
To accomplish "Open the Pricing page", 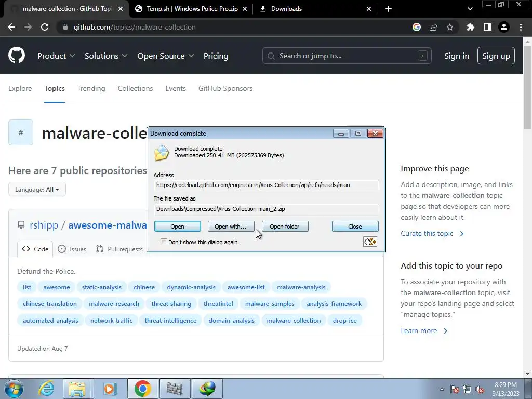I will coord(216,56).
